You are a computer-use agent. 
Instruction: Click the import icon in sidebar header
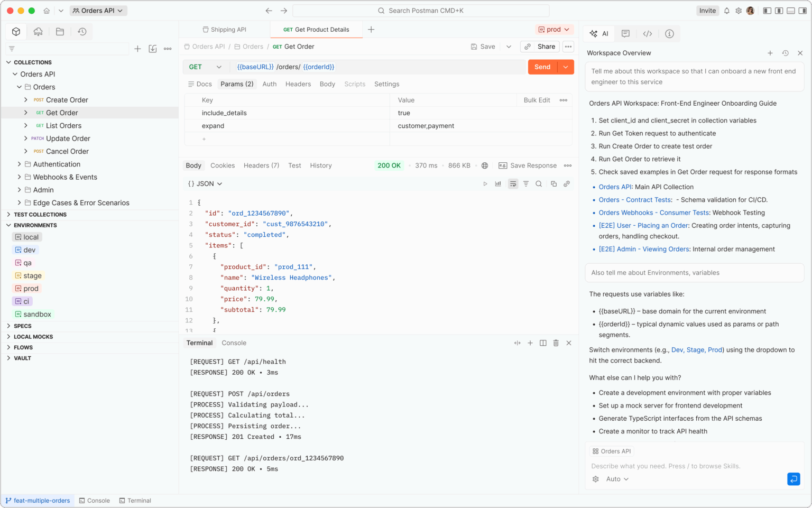coord(153,49)
